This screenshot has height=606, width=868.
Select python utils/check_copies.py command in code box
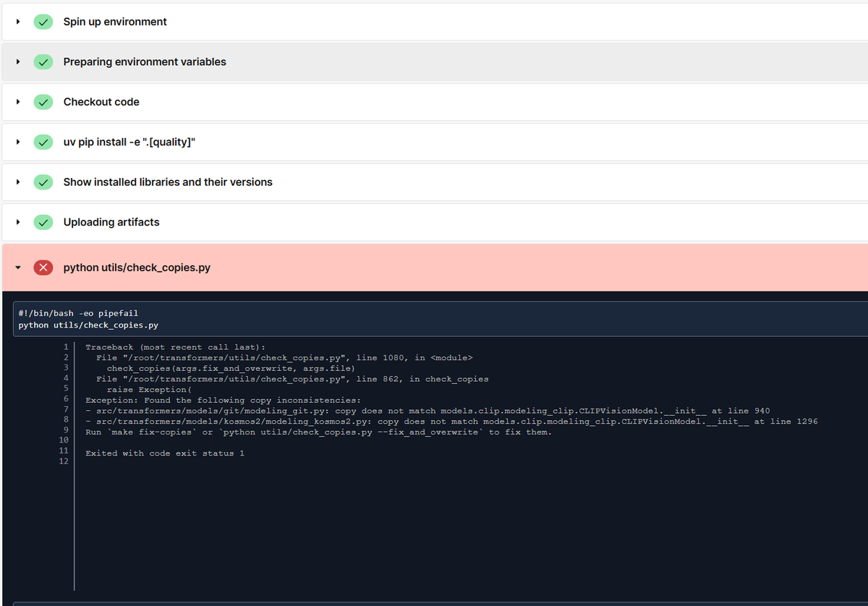[88, 325]
